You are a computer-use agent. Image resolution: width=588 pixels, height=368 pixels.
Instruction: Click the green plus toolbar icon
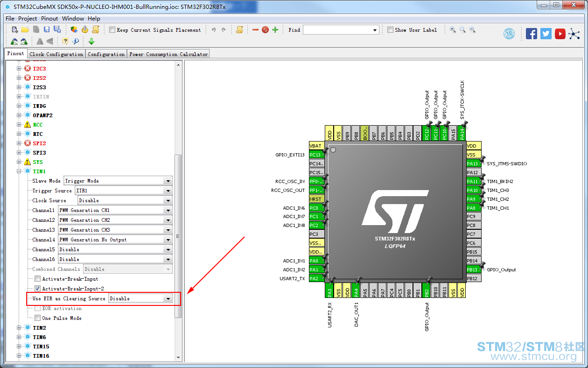tap(275, 30)
